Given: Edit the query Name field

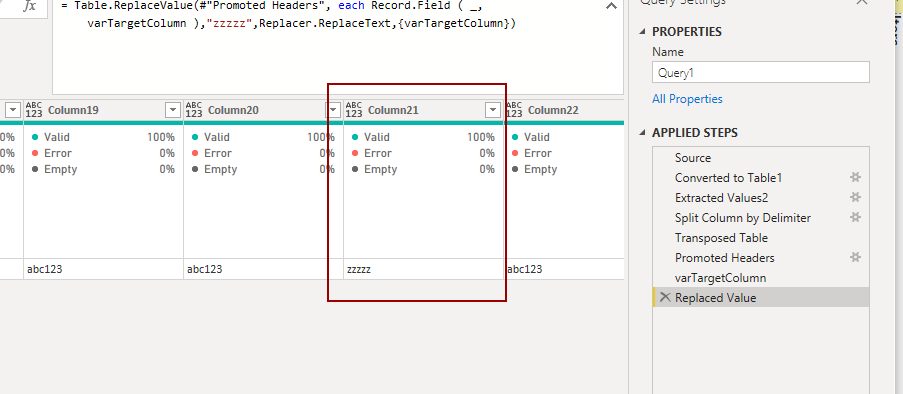Looking at the screenshot, I should tap(761, 73).
